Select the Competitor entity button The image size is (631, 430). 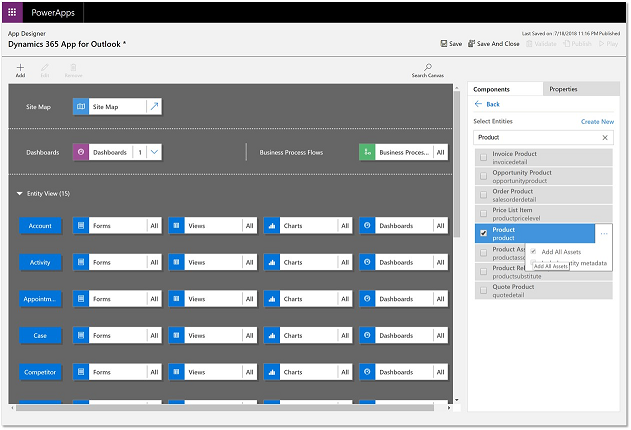click(x=40, y=372)
